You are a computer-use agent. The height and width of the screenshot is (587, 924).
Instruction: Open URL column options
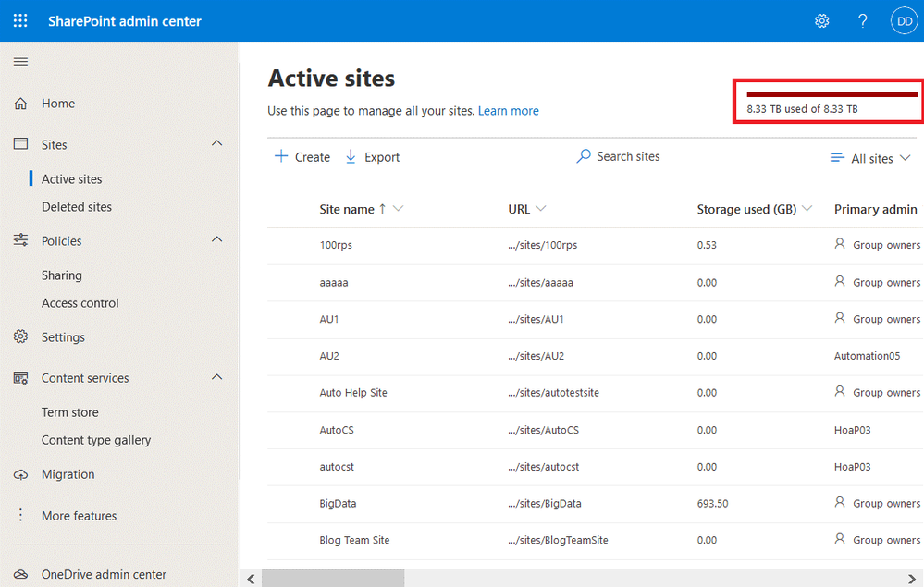[540, 209]
